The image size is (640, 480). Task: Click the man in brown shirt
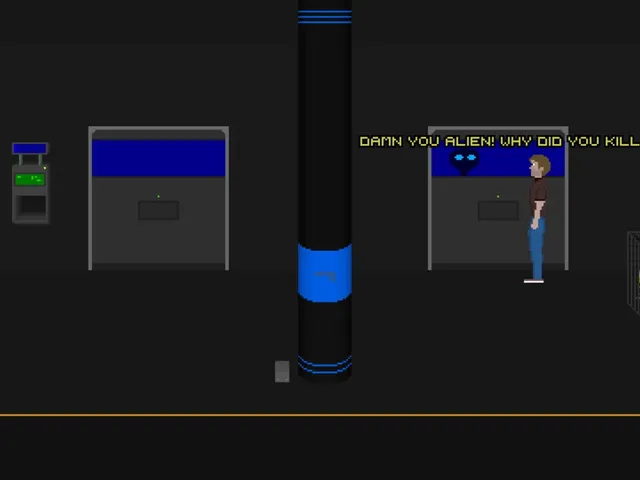(537, 218)
